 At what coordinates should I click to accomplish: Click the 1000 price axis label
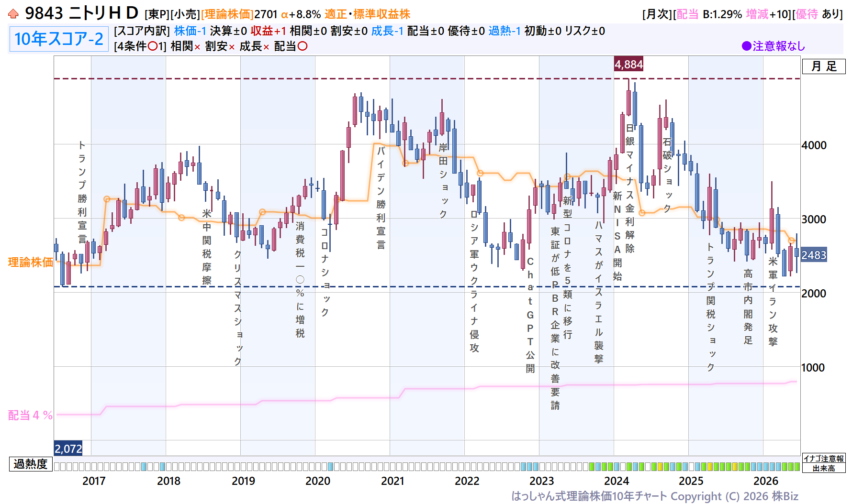(x=813, y=368)
